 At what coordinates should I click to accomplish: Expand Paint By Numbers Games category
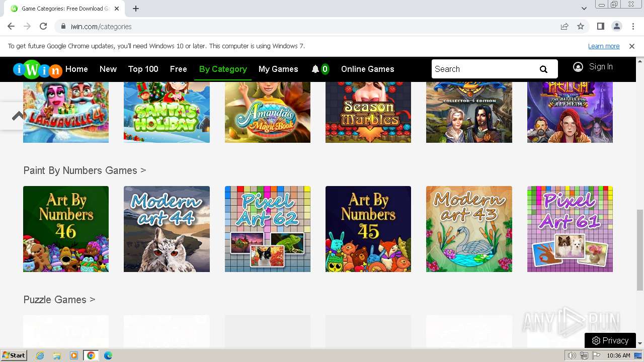point(85,170)
